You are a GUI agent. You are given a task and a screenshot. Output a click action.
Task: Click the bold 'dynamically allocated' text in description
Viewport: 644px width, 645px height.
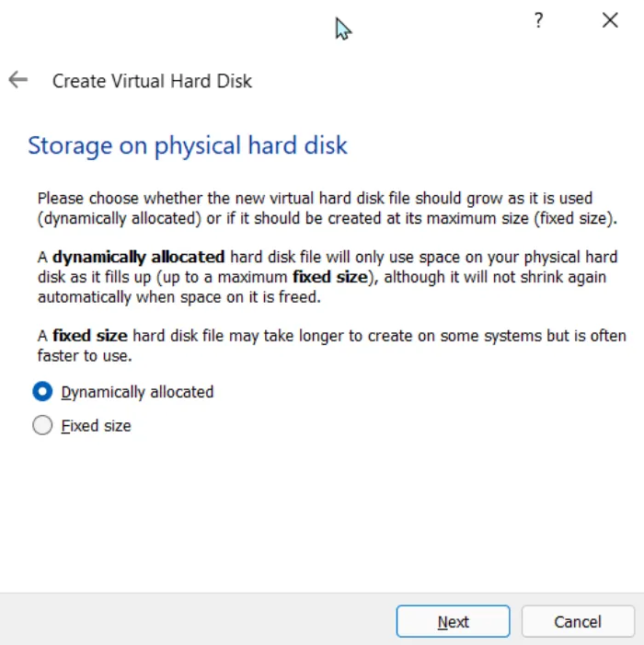coord(138,257)
